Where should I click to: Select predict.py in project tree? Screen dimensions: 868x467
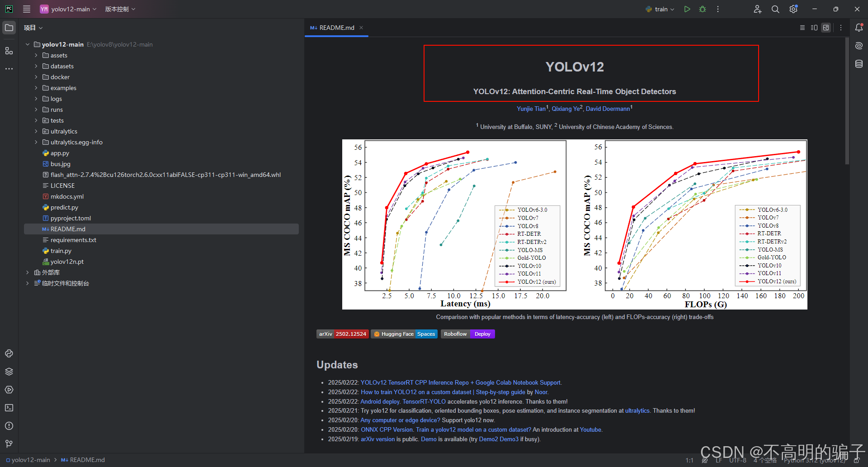click(64, 207)
